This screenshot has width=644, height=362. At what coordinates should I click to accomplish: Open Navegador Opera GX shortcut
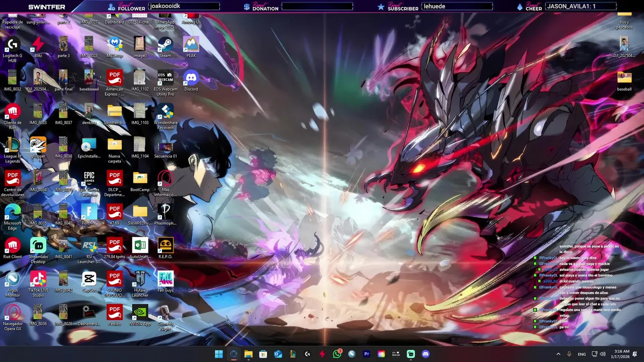pos(13,318)
